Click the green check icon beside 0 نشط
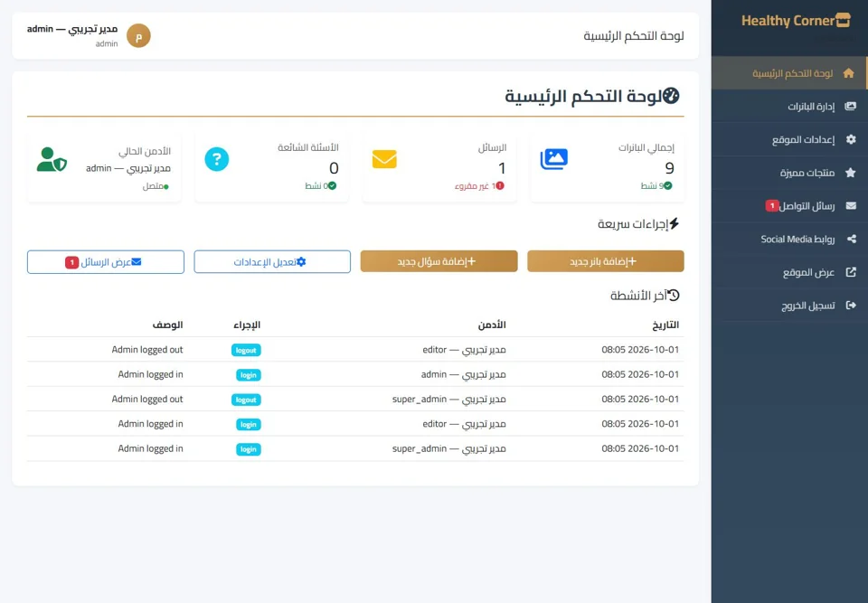 [332, 186]
